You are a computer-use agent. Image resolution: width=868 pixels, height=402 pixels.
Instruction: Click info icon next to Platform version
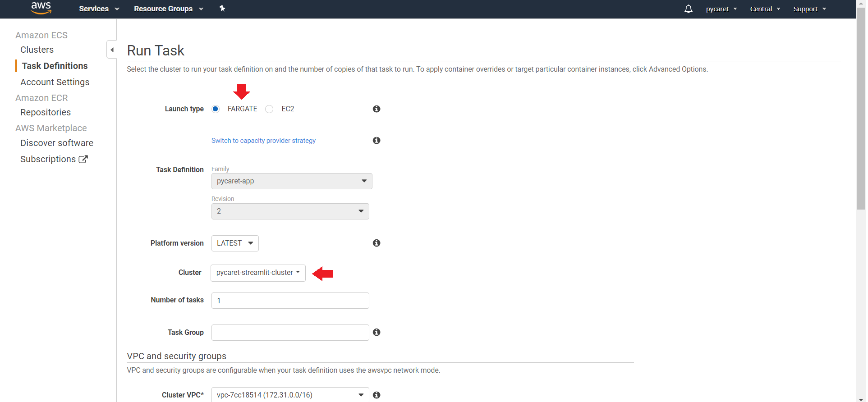(x=377, y=243)
